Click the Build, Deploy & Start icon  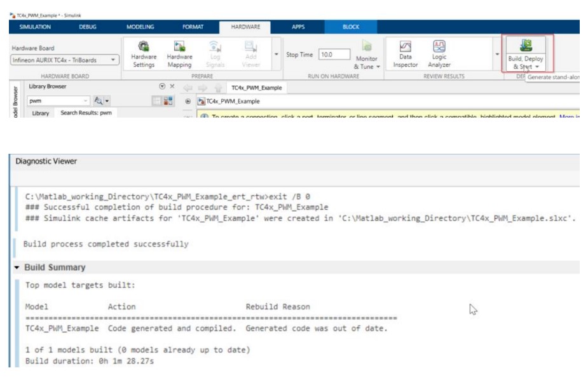tap(526, 45)
